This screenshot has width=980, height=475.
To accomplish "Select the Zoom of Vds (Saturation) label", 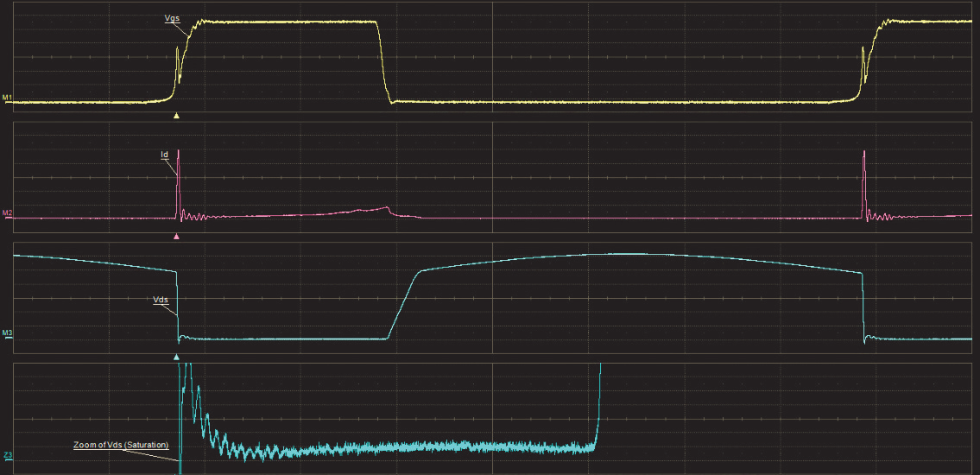I will [120, 445].
